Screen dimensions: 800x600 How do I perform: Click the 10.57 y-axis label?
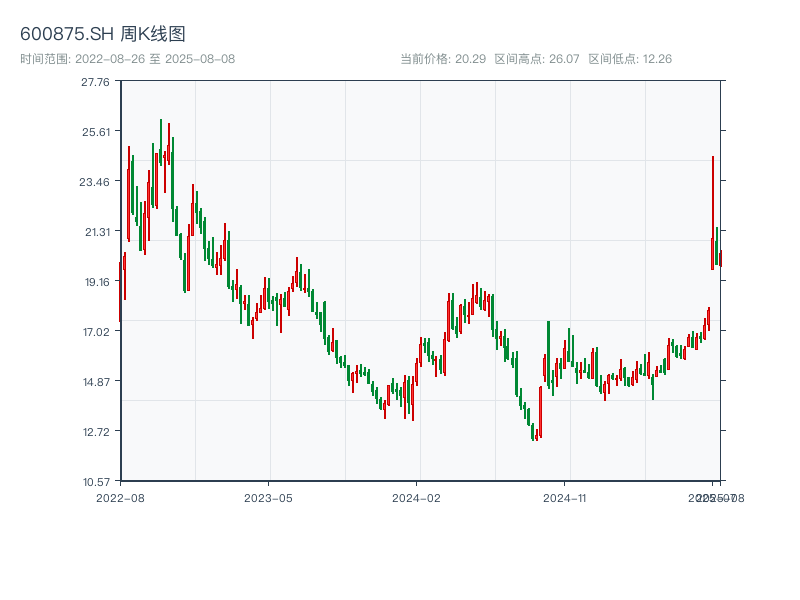pyautogui.click(x=96, y=482)
